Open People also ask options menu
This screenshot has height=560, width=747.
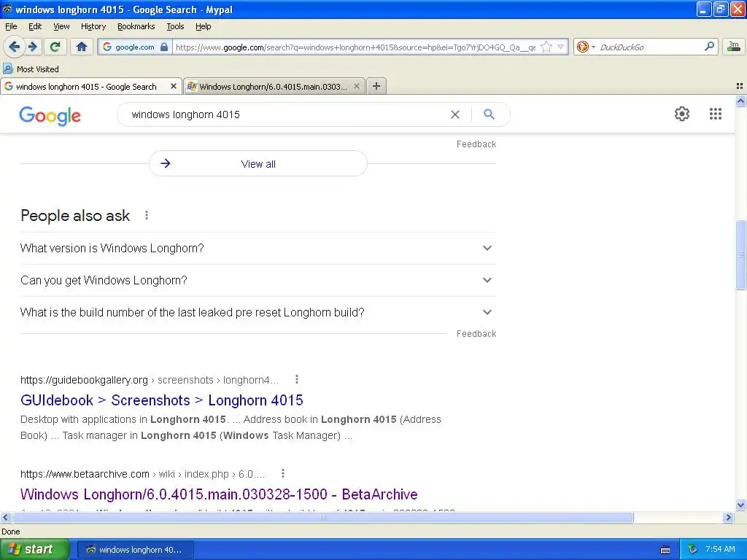point(147,216)
